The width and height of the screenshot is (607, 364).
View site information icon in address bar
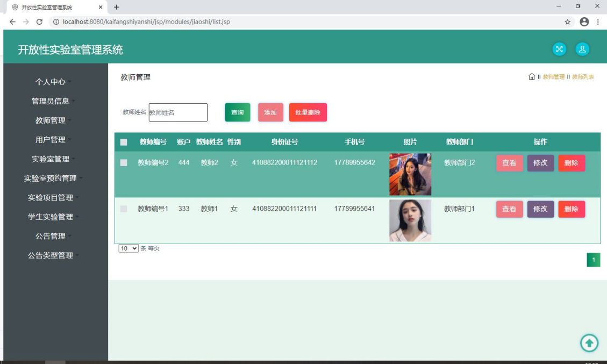pos(56,22)
